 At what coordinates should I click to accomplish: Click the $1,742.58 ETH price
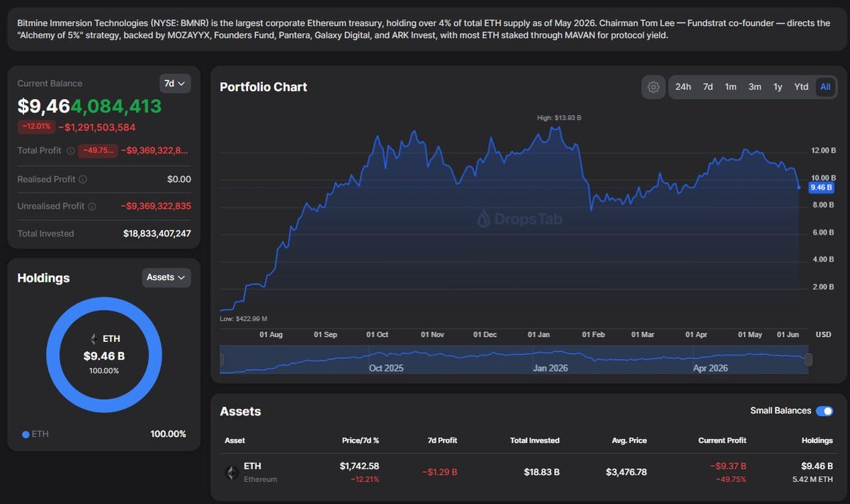(359, 466)
